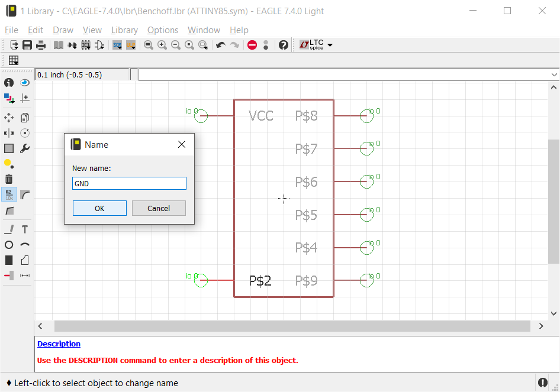The width and height of the screenshot is (560, 392).
Task: Expand the command line history dropdown
Action: [x=554, y=74]
